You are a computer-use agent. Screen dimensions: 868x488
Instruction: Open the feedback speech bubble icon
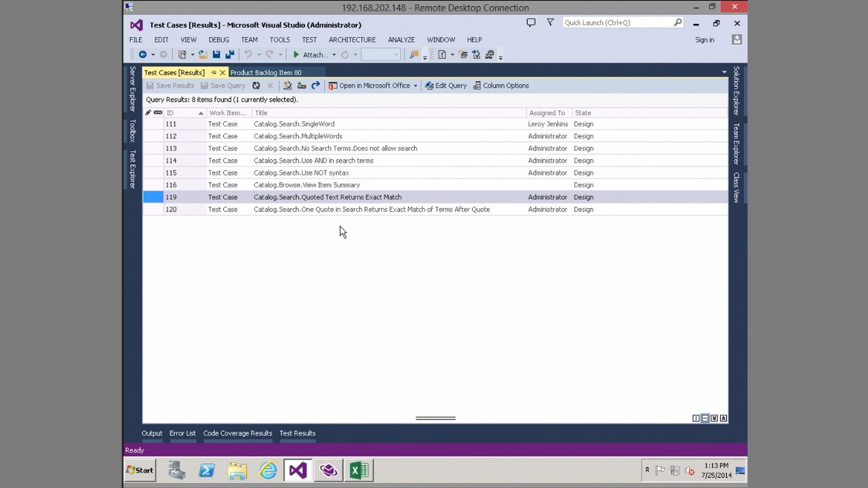531,22
